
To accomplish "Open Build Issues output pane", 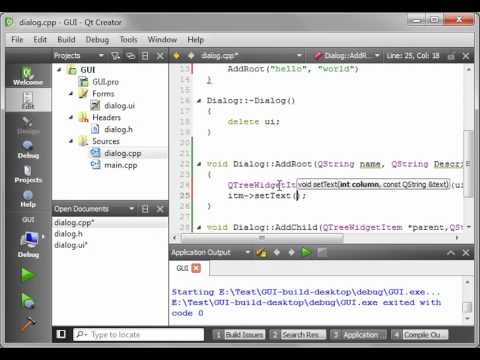I will (239, 334).
